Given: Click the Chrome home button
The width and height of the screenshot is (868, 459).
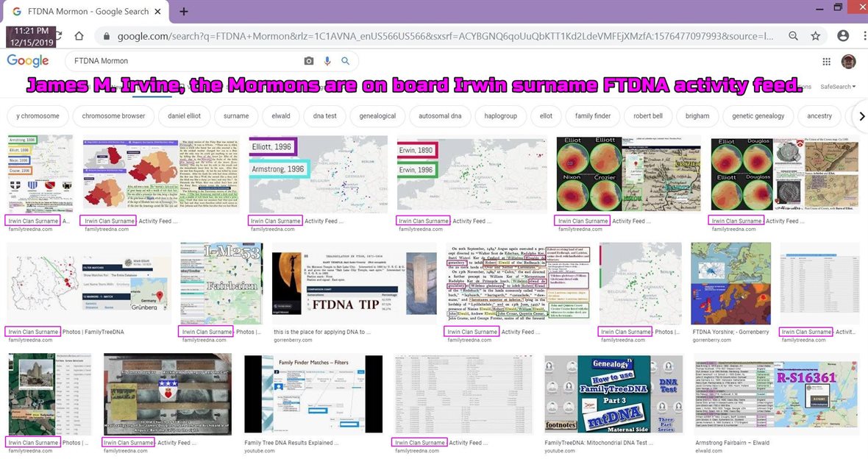Looking at the screenshot, I should (79, 36).
